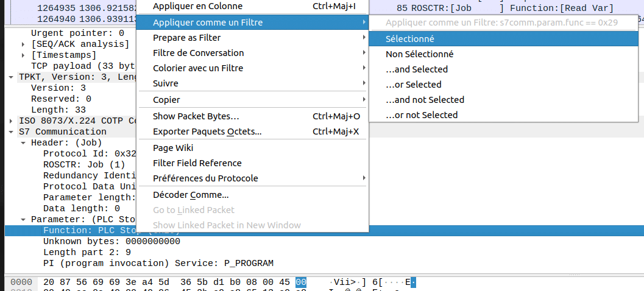Collapse the Header: (Job) subtree

(x=24, y=142)
